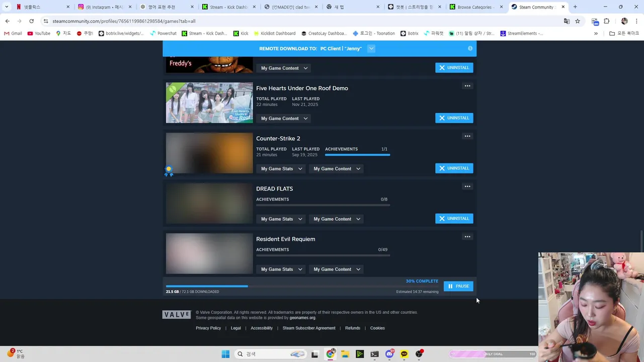Open the Chrome three-dot menu
The height and width of the screenshot is (362, 644).
(636, 21)
